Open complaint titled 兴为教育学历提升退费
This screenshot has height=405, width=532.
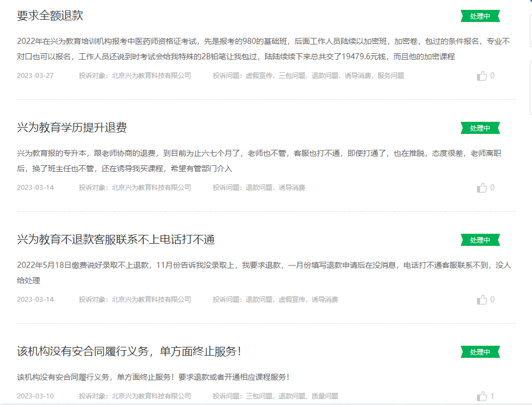pos(72,127)
